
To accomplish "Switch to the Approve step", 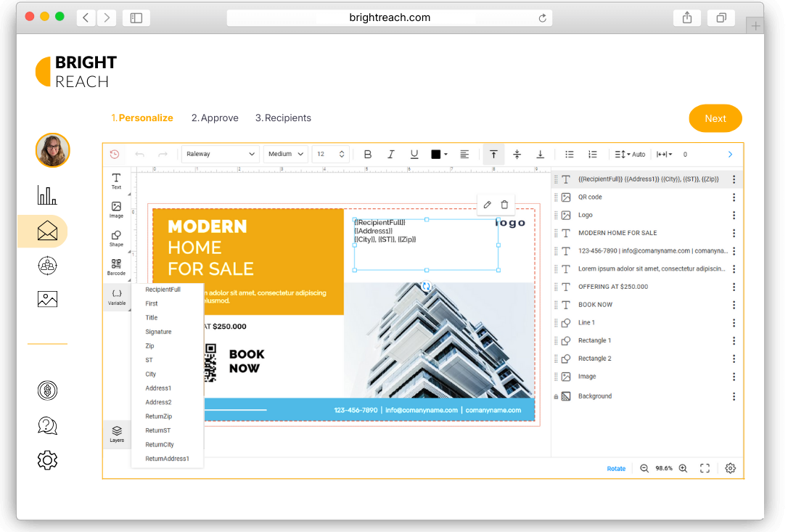I will tap(215, 118).
